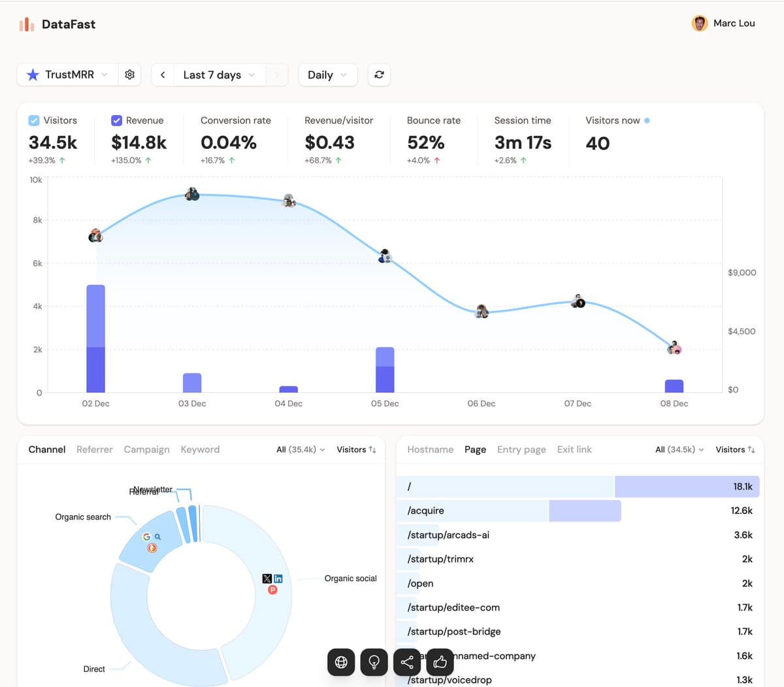Select the Exit link tab
The height and width of the screenshot is (687, 784).
(x=574, y=450)
